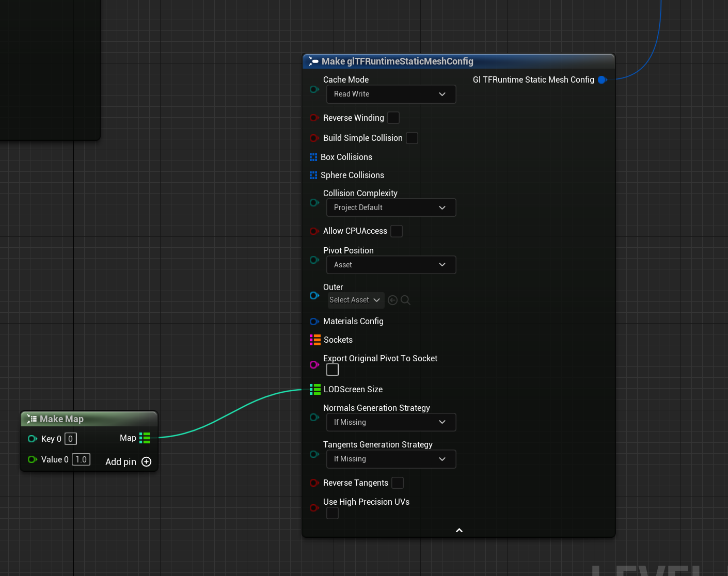This screenshot has height=576, width=728.
Task: Click the Materials Config input pin
Action: pos(314,321)
